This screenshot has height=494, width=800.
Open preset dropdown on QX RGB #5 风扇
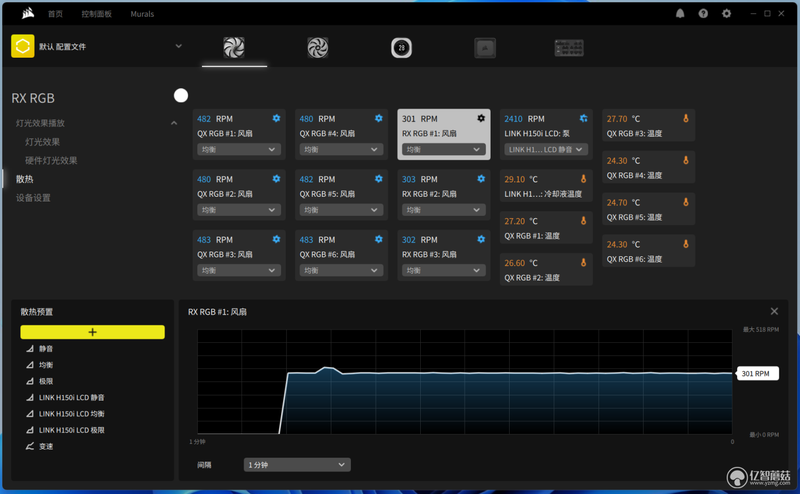(x=341, y=210)
